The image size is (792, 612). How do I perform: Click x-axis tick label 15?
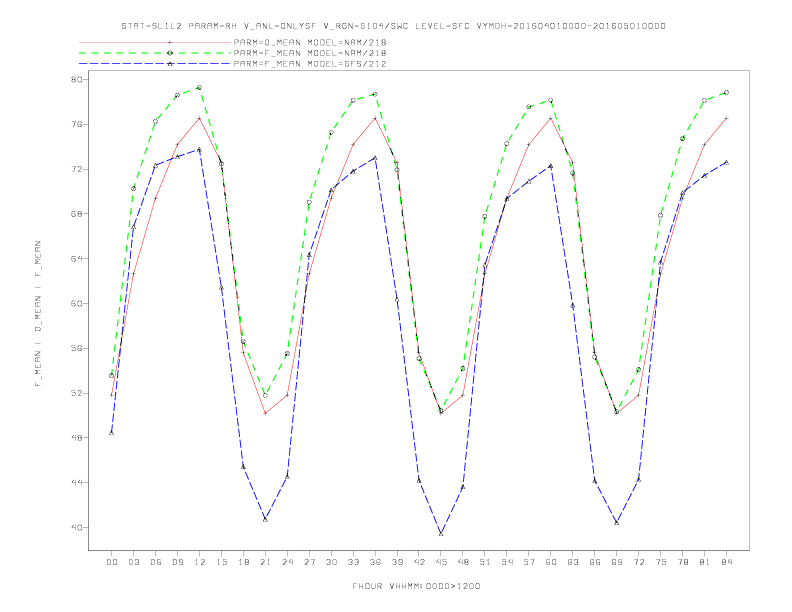[x=221, y=562]
